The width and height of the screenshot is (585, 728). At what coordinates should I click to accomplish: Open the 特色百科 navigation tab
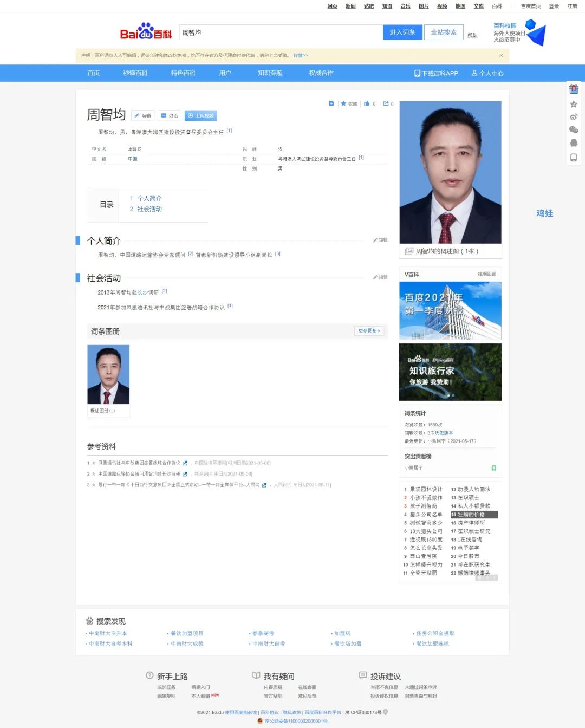click(183, 73)
